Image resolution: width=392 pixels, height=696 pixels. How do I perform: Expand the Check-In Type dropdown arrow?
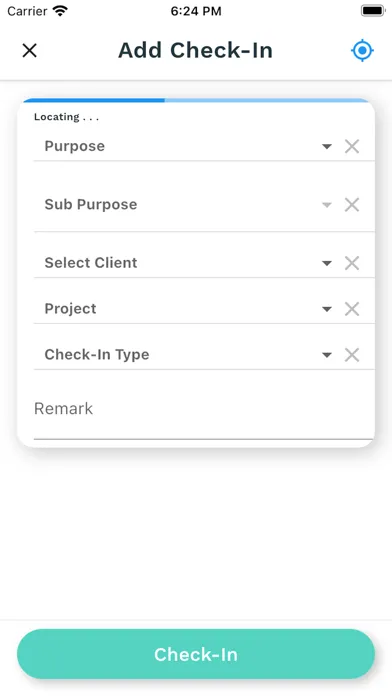coord(327,355)
